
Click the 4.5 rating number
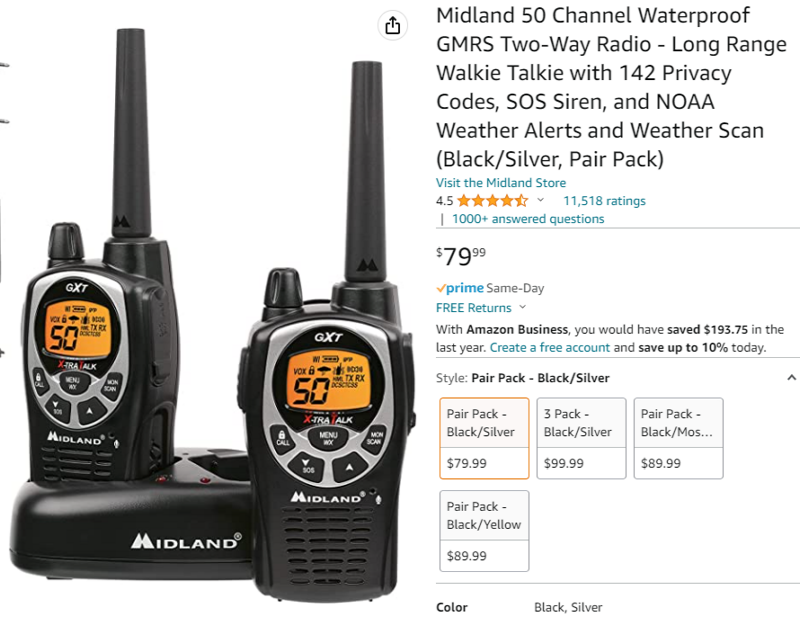(444, 201)
